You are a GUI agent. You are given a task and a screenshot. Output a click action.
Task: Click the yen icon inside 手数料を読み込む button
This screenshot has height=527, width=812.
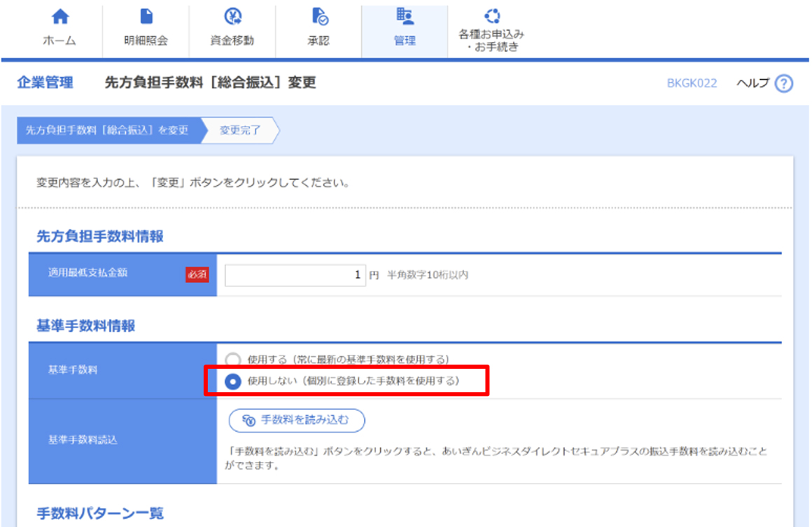coord(249,421)
